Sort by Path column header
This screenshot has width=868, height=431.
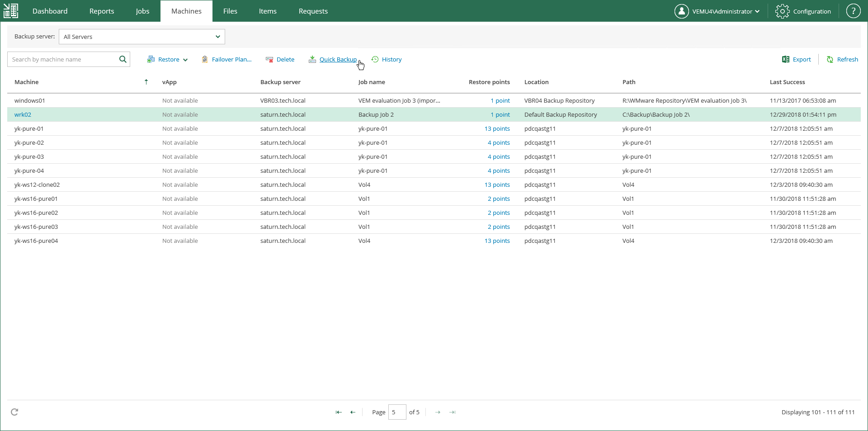(x=629, y=82)
